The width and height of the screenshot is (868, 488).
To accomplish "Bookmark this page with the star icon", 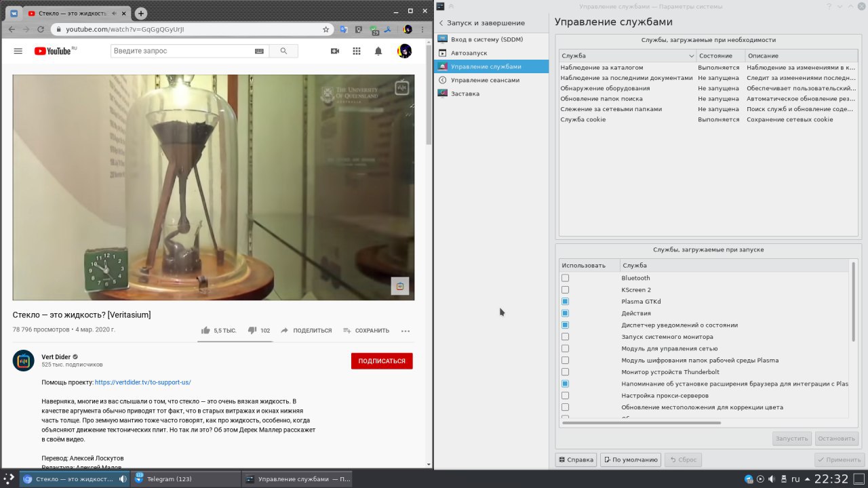I will [326, 29].
